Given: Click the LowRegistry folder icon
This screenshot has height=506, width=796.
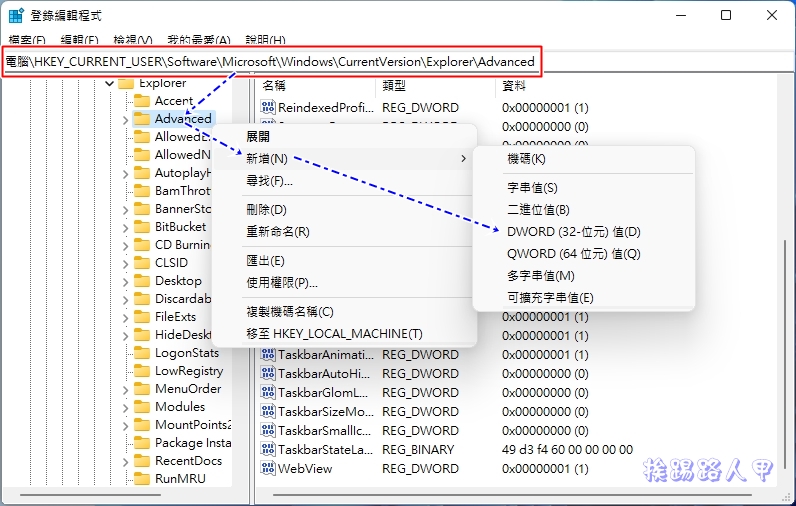Looking at the screenshot, I should click(x=142, y=371).
